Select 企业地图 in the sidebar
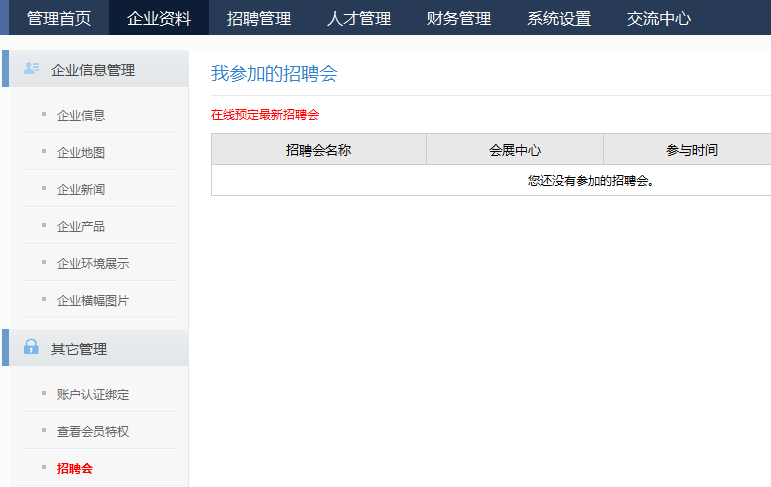Image resolution: width=771 pixels, height=487 pixels. click(81, 152)
